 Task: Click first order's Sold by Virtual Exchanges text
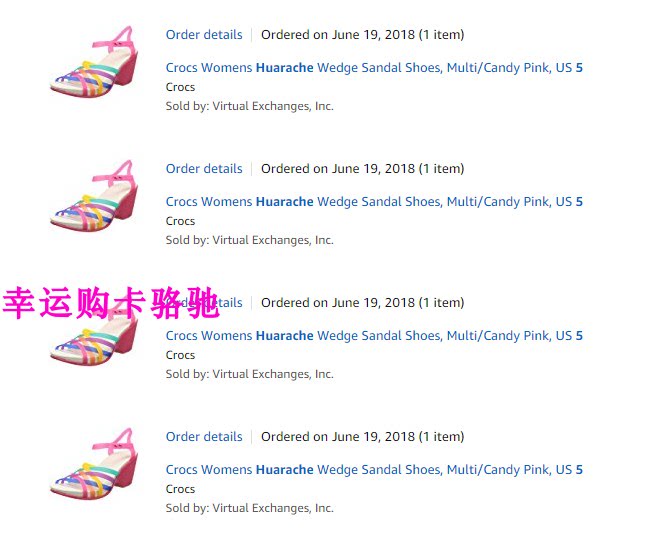coord(249,106)
